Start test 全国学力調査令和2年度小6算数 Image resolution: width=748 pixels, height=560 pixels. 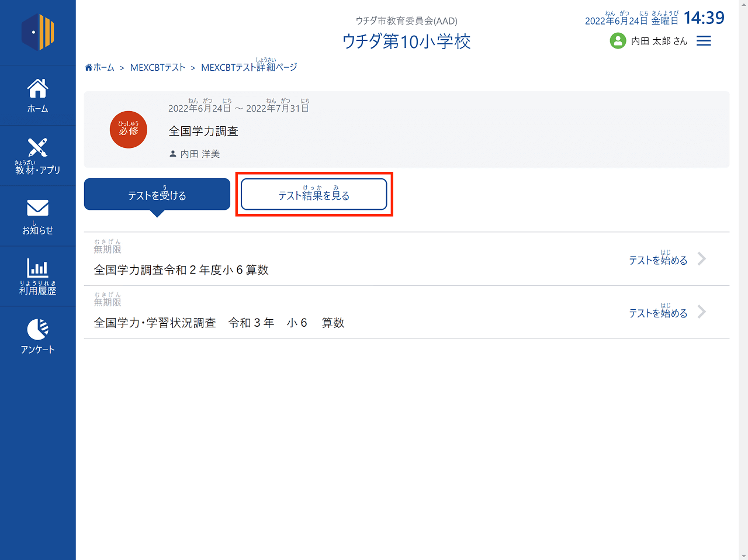(x=658, y=260)
